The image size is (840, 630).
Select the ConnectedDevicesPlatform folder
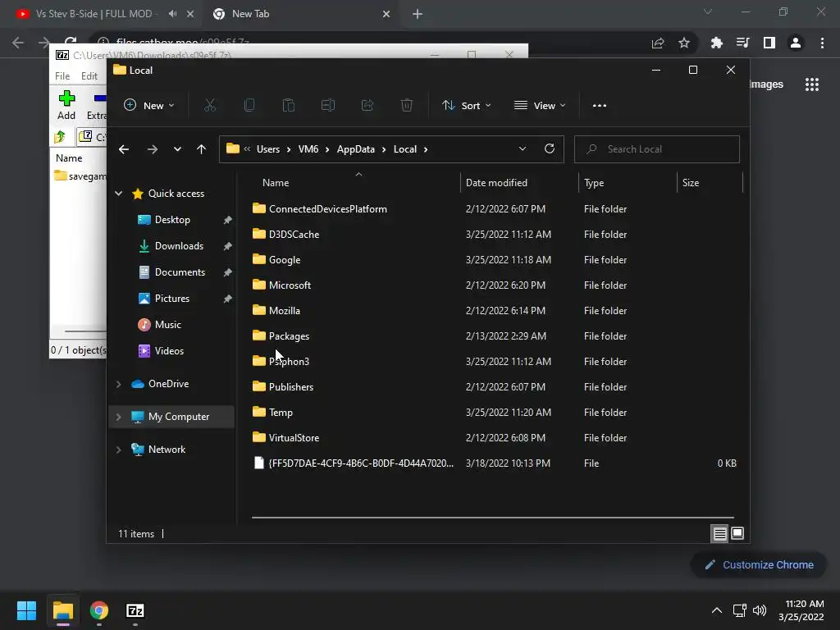coord(328,209)
